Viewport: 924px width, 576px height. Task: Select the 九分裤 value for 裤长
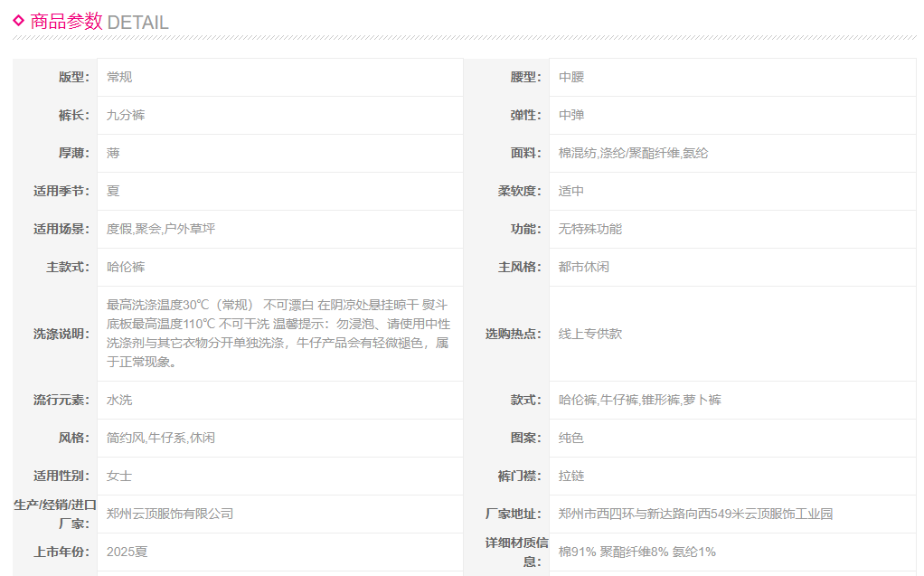click(126, 115)
